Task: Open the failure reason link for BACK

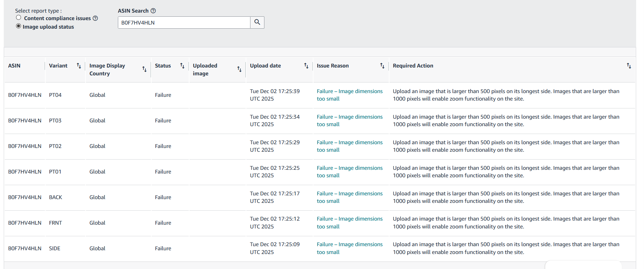Action: [350, 197]
